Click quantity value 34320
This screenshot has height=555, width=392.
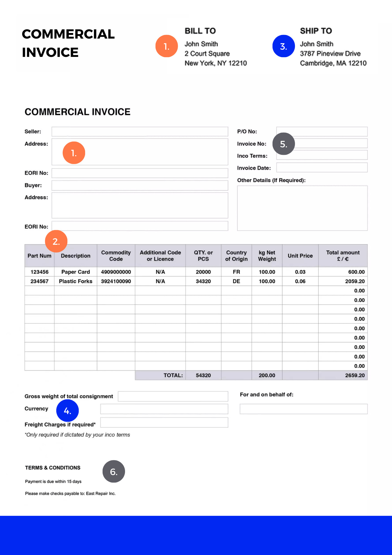(x=203, y=281)
